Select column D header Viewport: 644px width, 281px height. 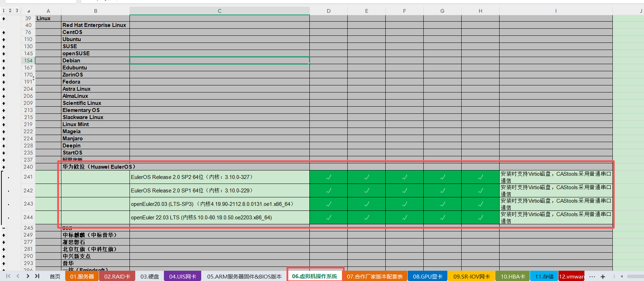[x=329, y=11]
